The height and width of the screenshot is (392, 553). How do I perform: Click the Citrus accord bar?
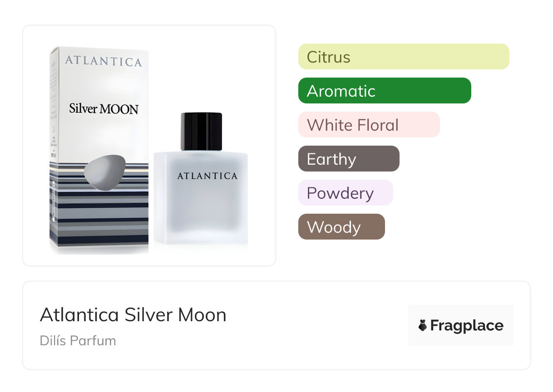click(x=403, y=57)
